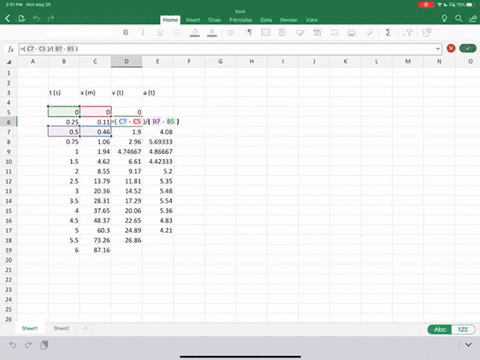Confirm the formula with the green checkmark

pyautogui.click(x=468, y=49)
